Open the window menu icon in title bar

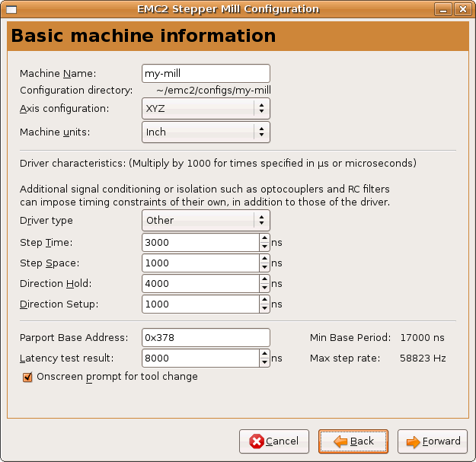(x=11, y=10)
